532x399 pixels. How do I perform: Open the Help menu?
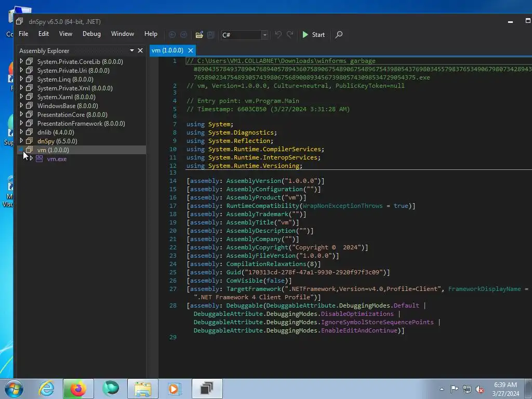pyautogui.click(x=151, y=34)
